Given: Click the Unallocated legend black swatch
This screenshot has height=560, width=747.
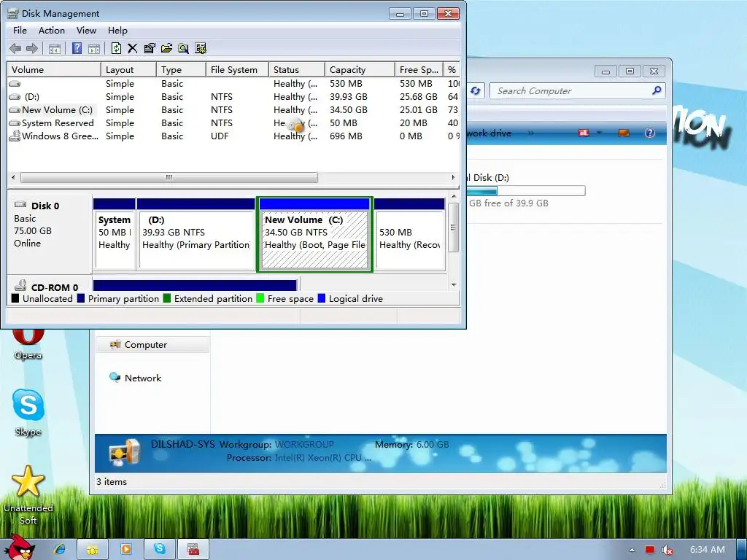Looking at the screenshot, I should [15, 298].
